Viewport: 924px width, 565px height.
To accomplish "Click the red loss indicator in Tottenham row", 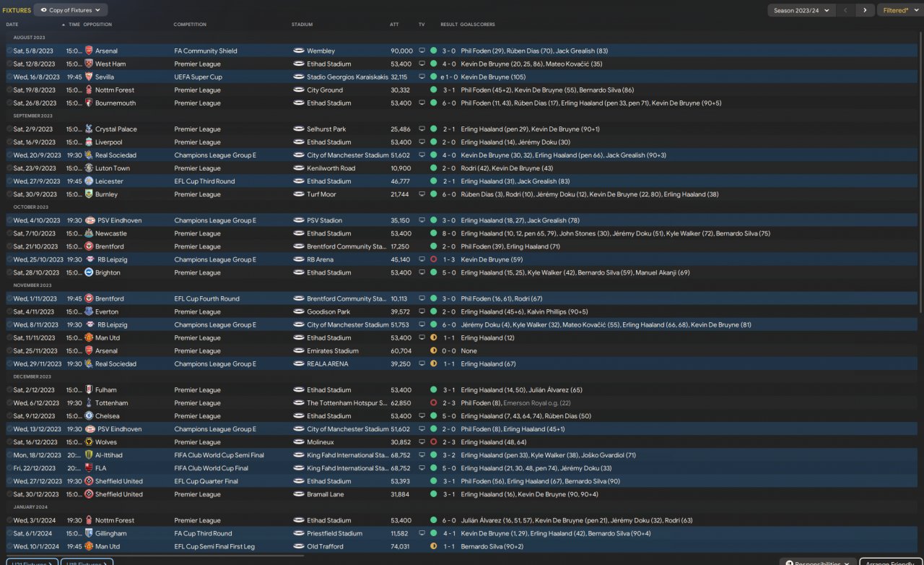I will pyautogui.click(x=433, y=403).
